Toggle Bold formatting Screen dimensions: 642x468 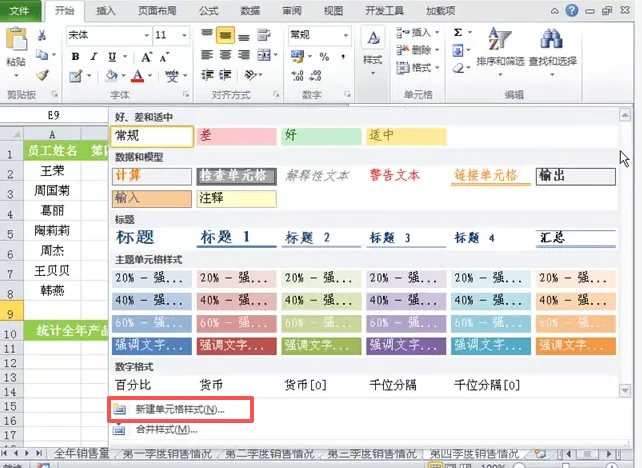coord(75,57)
